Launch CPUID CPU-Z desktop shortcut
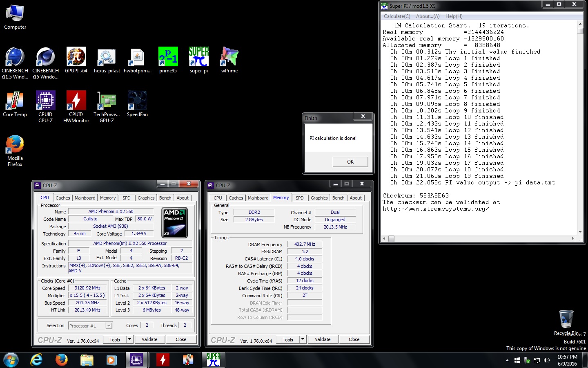The image size is (588, 368). 45,107
